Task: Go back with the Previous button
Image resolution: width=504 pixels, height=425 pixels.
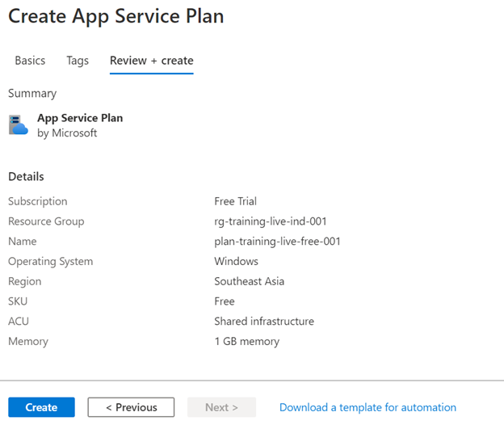Action: point(131,407)
